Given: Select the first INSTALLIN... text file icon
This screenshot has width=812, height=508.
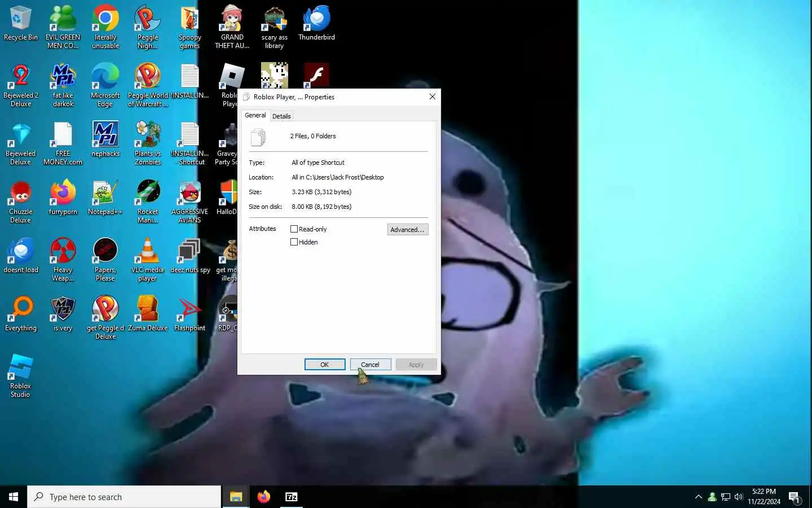Looking at the screenshot, I should pos(190,81).
